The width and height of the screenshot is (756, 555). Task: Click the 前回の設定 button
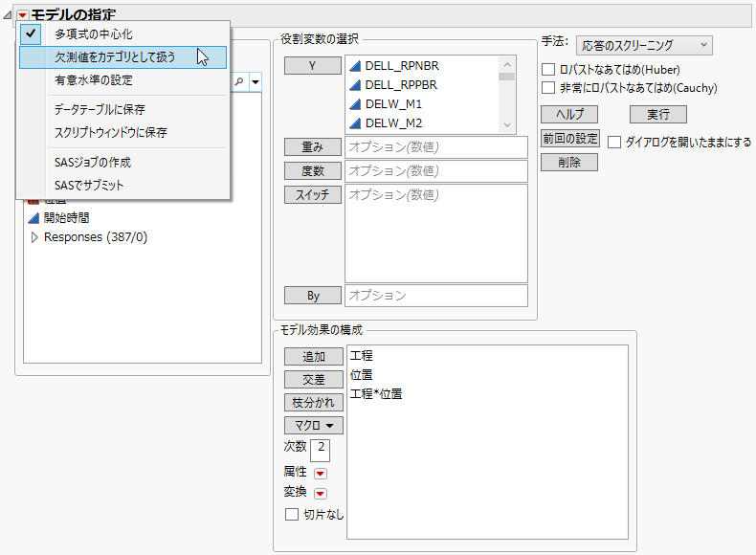[x=570, y=139]
